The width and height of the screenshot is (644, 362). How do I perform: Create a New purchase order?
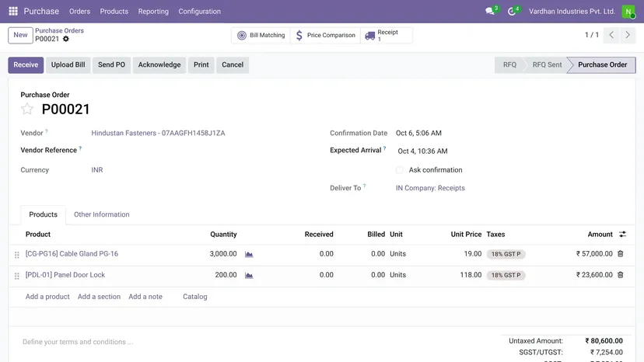tap(20, 35)
